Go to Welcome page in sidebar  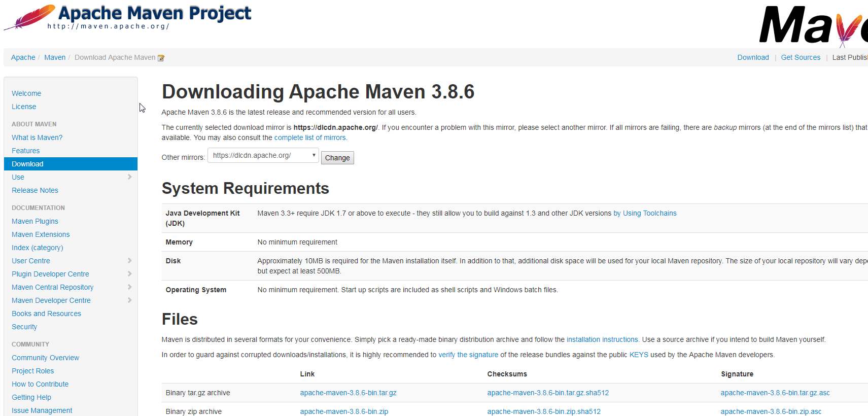tap(26, 93)
